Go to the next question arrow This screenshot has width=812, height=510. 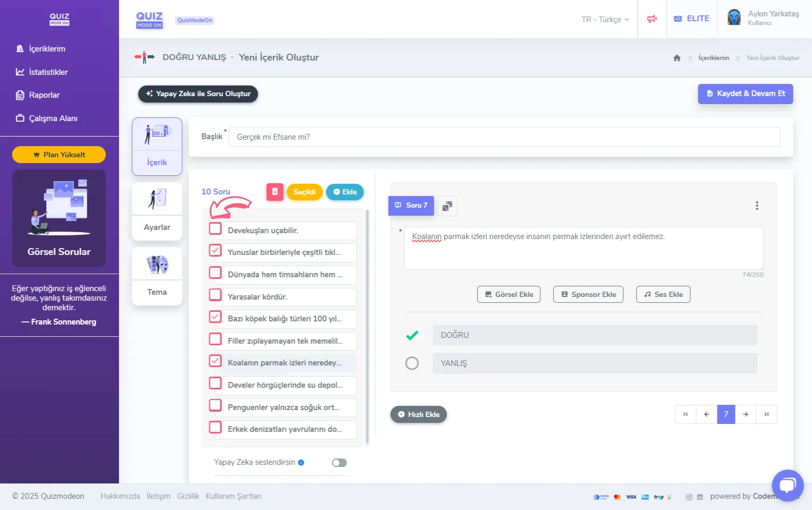(x=746, y=414)
